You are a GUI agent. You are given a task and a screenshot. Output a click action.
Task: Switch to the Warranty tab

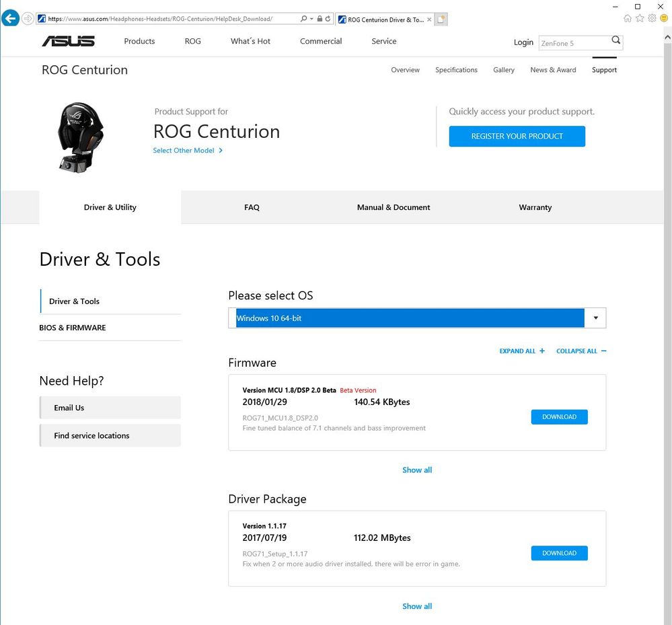(x=535, y=207)
